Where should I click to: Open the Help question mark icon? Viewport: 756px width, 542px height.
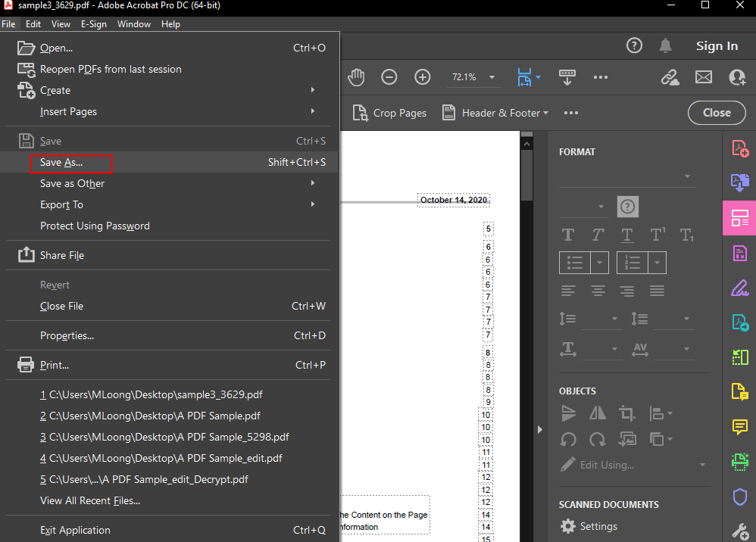pyautogui.click(x=634, y=45)
